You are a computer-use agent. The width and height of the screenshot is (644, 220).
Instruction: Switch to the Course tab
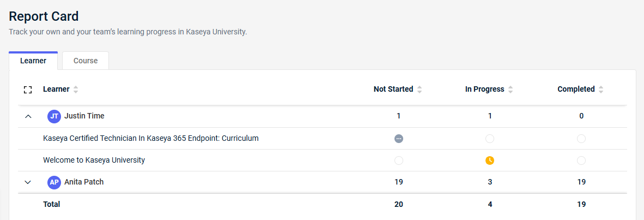click(x=86, y=61)
